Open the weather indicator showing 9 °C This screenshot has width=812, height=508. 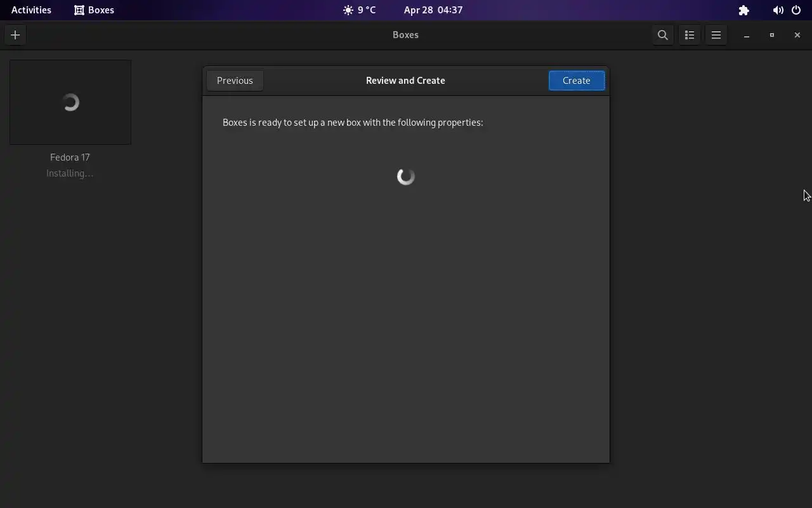(x=359, y=10)
